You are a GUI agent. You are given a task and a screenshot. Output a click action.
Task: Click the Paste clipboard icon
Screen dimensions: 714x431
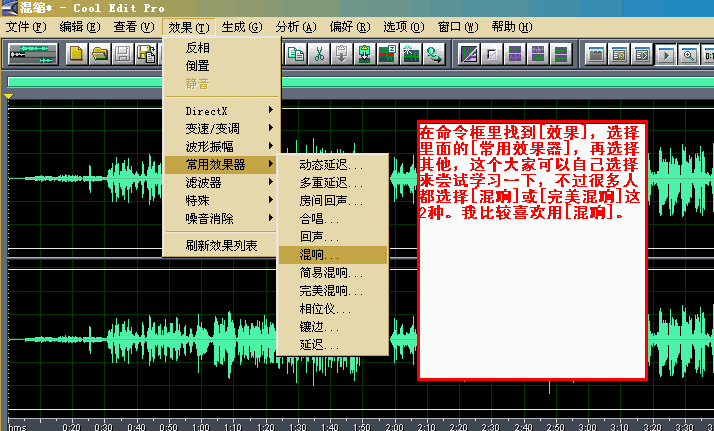click(342, 54)
